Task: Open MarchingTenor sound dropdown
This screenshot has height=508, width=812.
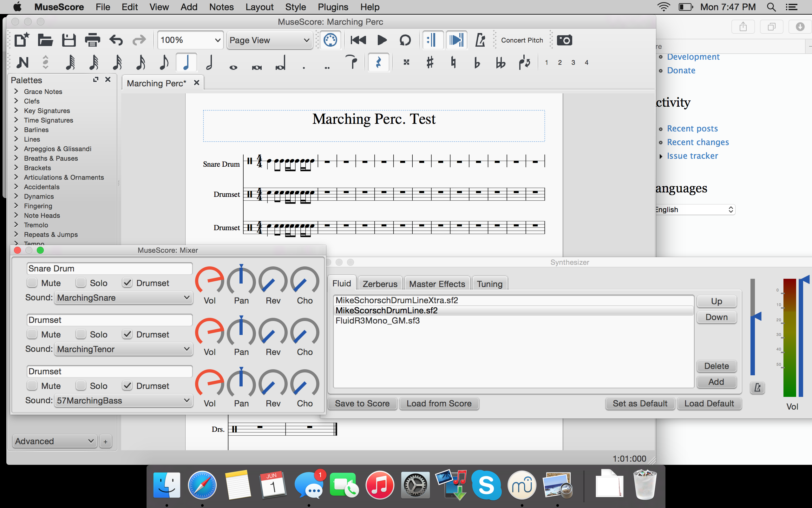Action: pyautogui.click(x=123, y=349)
